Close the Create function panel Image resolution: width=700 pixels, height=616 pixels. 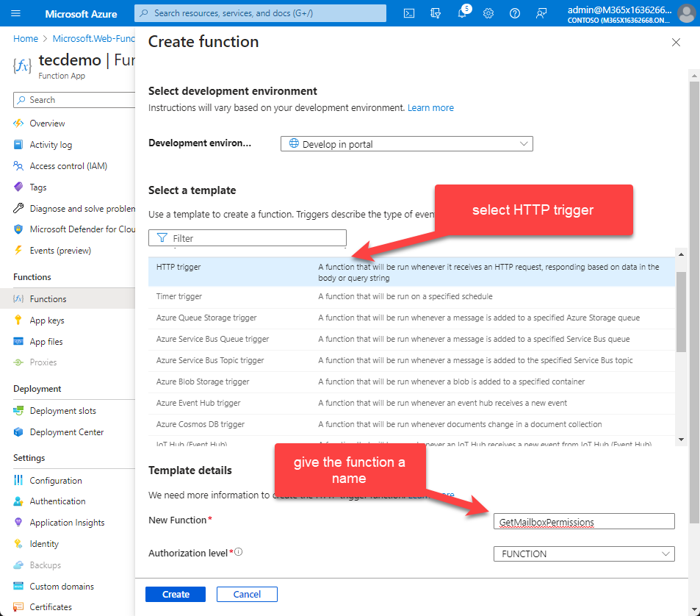(x=676, y=42)
